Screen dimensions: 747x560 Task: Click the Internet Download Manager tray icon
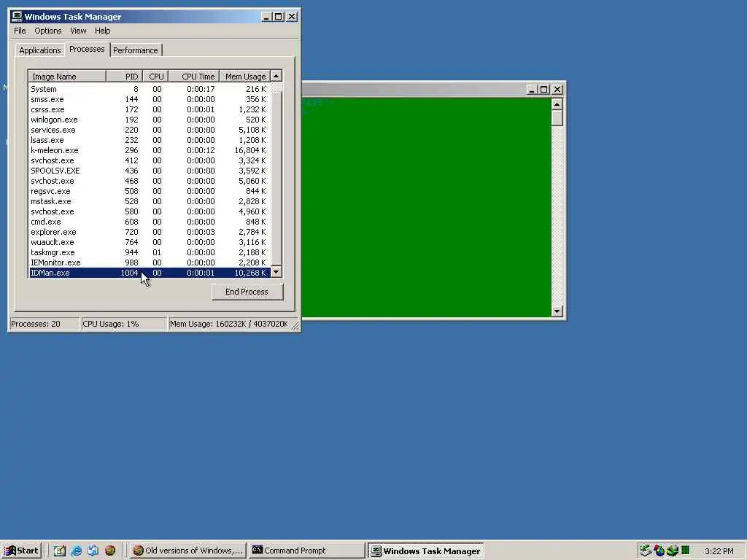tap(659, 551)
